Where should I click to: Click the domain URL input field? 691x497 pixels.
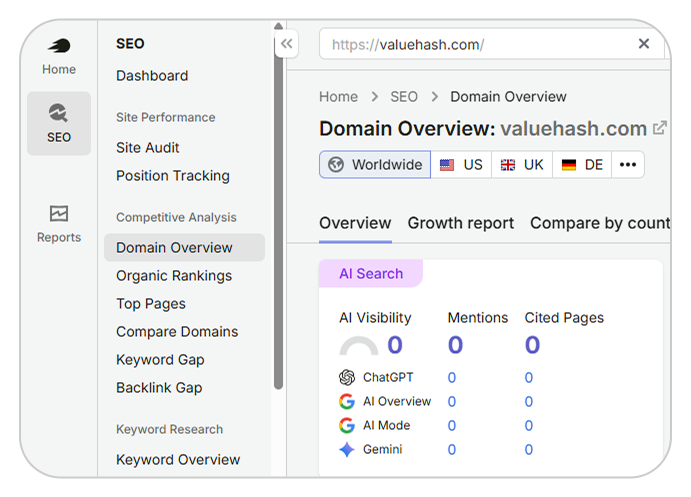coord(491,44)
